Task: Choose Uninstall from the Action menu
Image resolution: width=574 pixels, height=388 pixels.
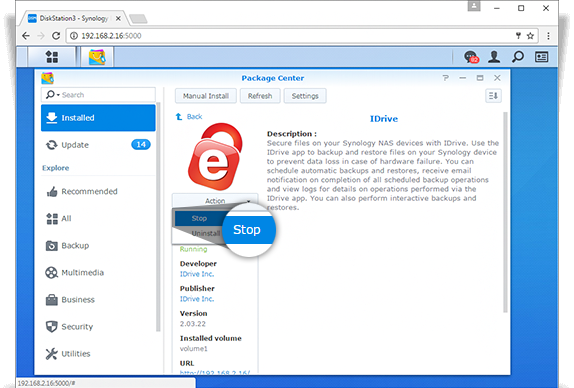Action: click(x=206, y=233)
